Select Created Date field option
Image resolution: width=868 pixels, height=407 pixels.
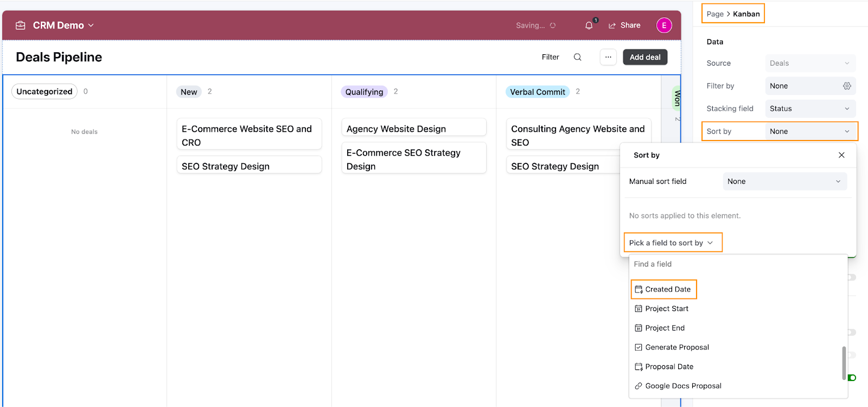click(x=663, y=289)
